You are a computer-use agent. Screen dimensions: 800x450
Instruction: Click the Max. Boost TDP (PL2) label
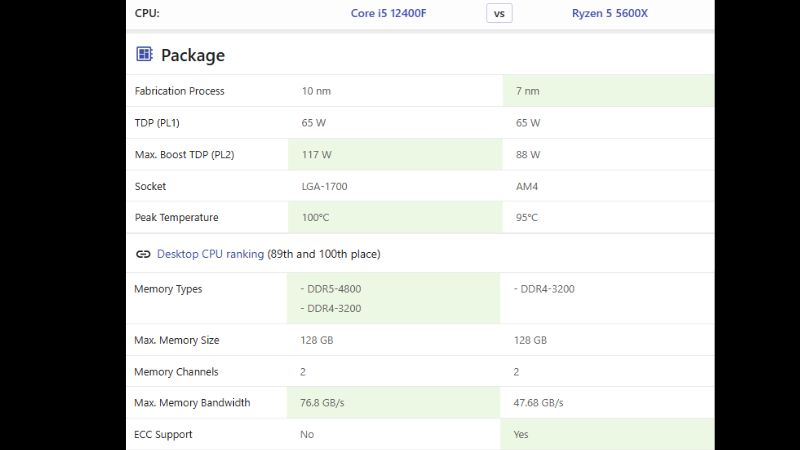click(x=185, y=155)
